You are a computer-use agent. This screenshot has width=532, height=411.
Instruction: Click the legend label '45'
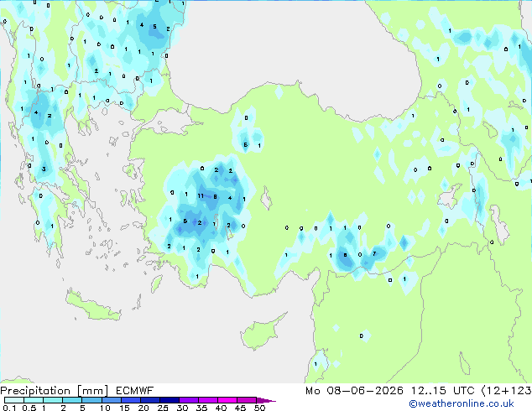pos(240,408)
